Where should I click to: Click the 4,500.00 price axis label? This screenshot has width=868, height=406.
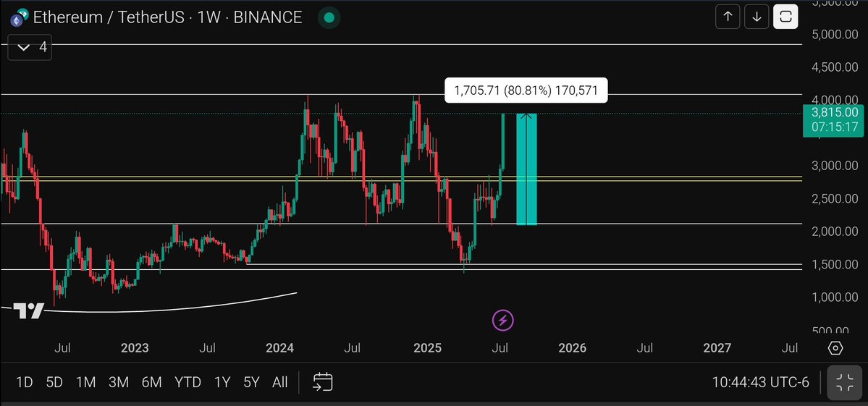tap(835, 67)
